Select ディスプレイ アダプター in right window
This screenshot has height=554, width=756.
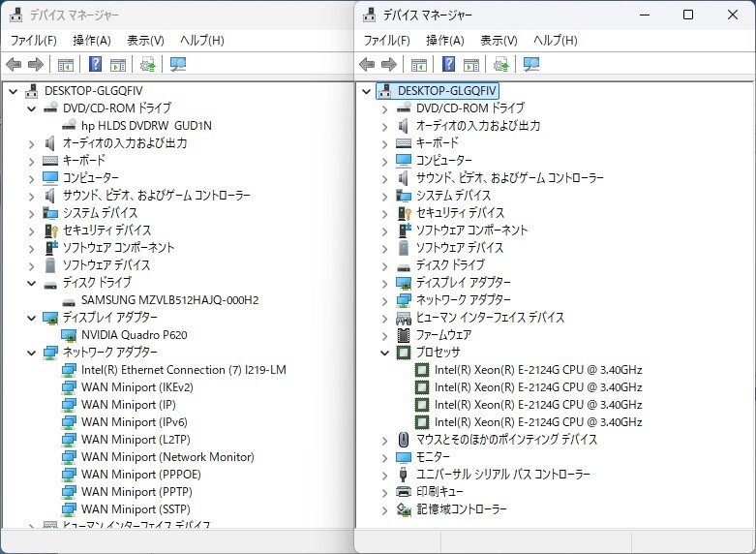[464, 282]
